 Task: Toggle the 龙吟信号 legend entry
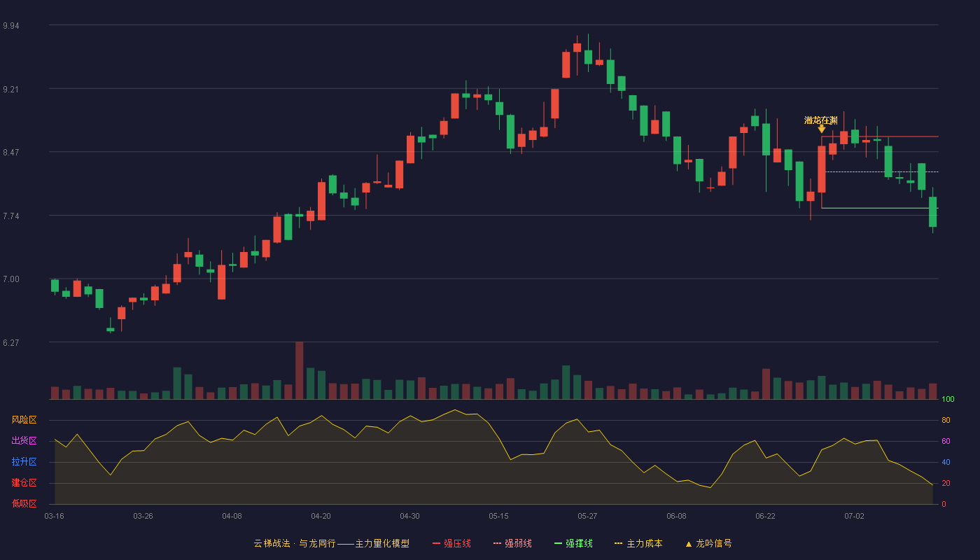(708, 543)
